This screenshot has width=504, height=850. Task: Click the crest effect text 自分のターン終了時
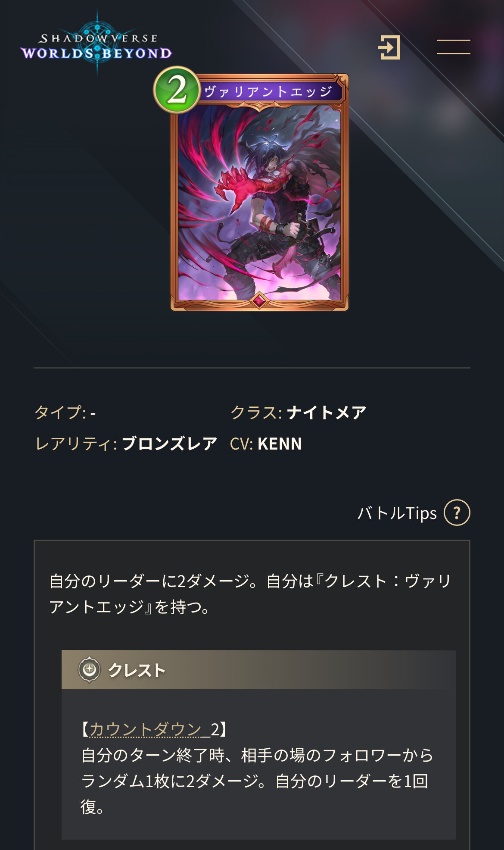pos(153,755)
